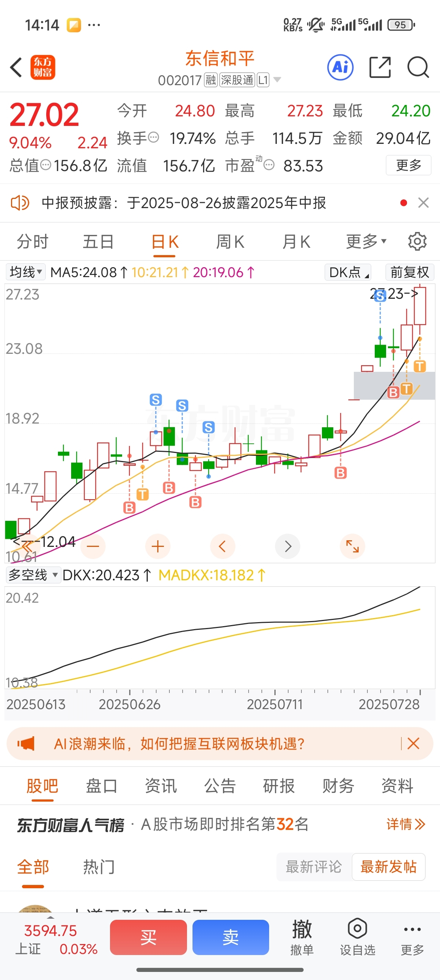
Task: Open the Ai assistant icon
Action: (x=340, y=67)
